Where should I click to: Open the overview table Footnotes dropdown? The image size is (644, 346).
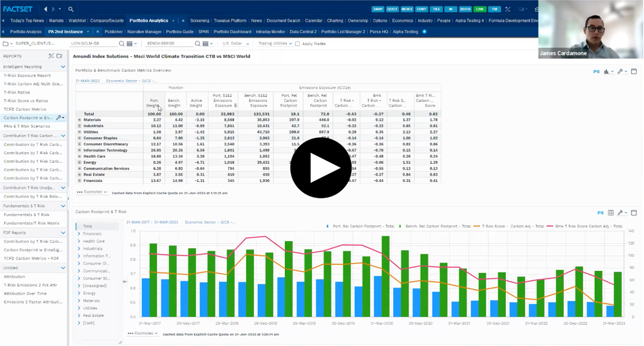point(92,192)
